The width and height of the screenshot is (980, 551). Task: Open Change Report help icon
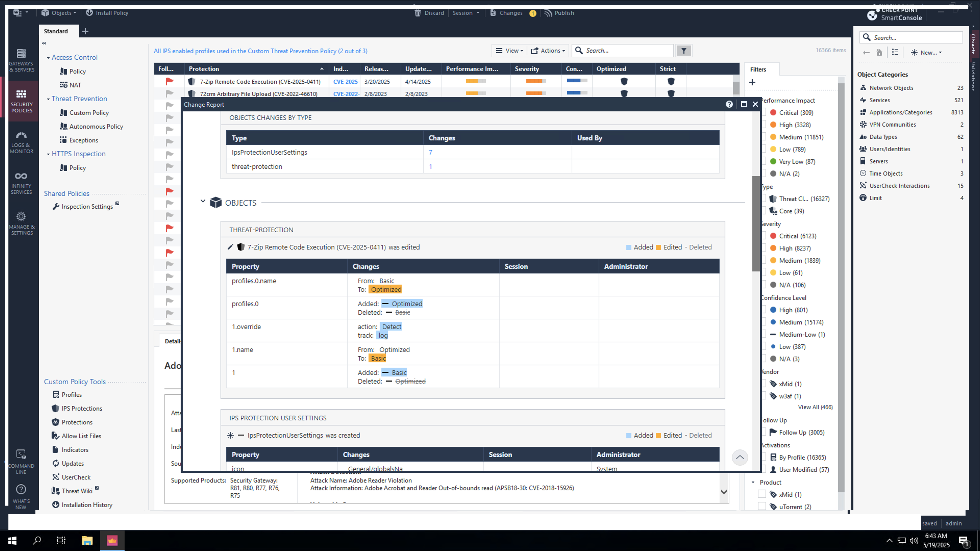click(x=729, y=104)
